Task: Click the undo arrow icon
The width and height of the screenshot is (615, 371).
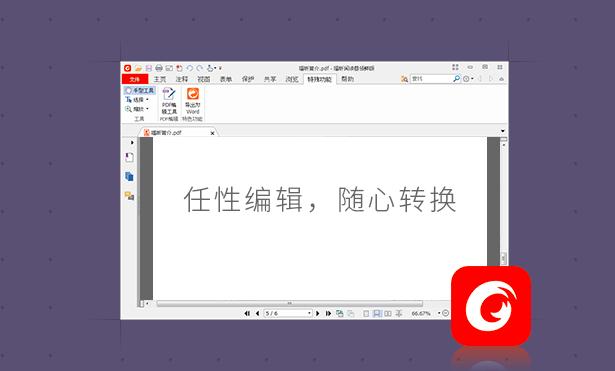Action: [189, 68]
